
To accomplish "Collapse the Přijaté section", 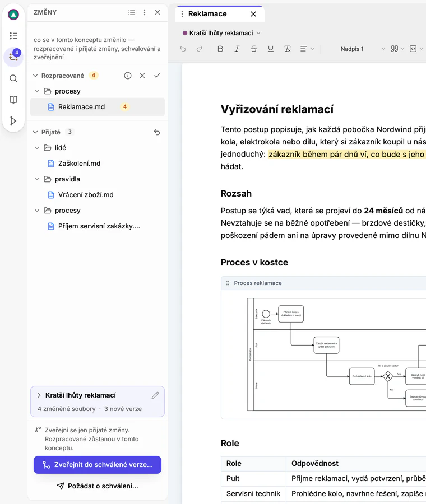I will point(35,132).
